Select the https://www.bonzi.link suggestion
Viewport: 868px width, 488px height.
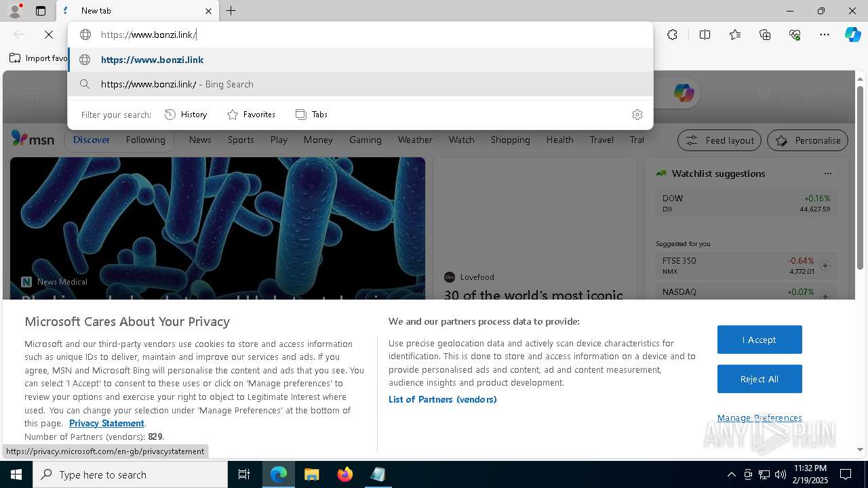[x=360, y=60]
